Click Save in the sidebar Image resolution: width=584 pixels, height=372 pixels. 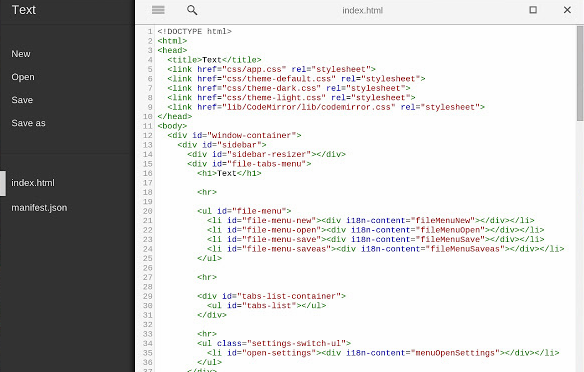point(22,100)
